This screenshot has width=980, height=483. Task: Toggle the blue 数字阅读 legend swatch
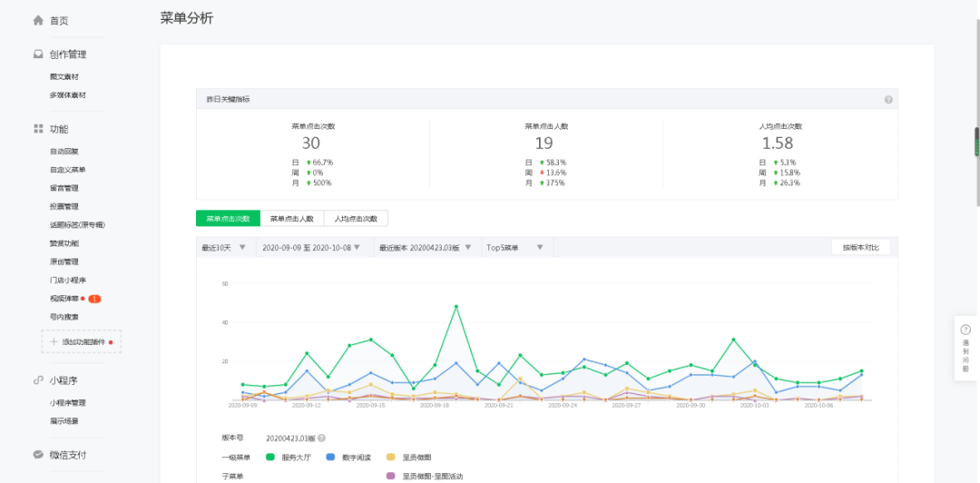(x=330, y=458)
